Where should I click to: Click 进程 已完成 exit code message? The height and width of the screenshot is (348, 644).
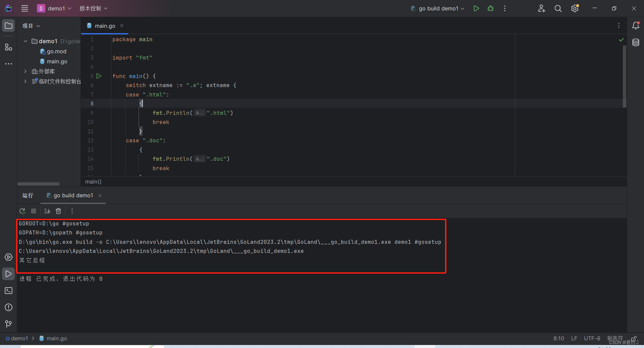point(61,279)
